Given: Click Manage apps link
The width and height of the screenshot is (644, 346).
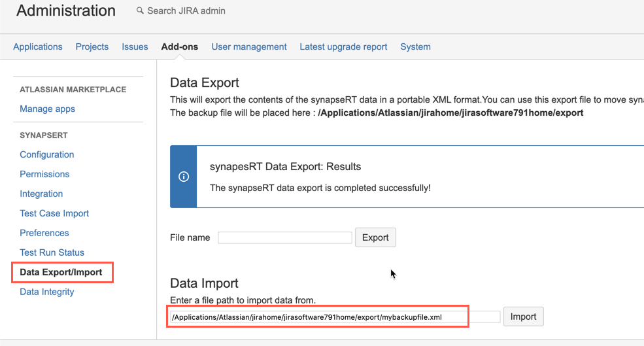Looking at the screenshot, I should click(47, 109).
